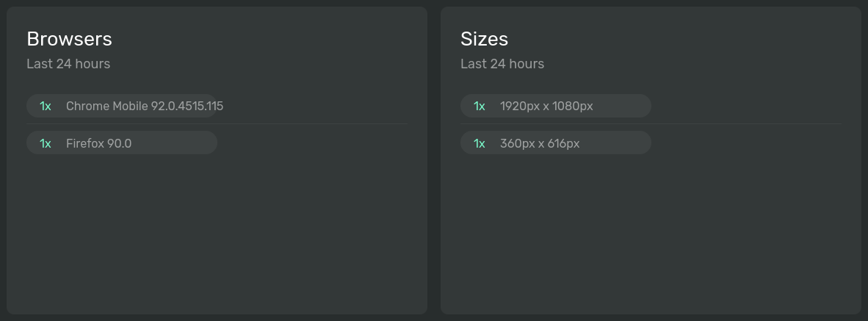This screenshot has height=321, width=868.
Task: Select "Last 24 hours" under Browsers
Action: tap(68, 64)
